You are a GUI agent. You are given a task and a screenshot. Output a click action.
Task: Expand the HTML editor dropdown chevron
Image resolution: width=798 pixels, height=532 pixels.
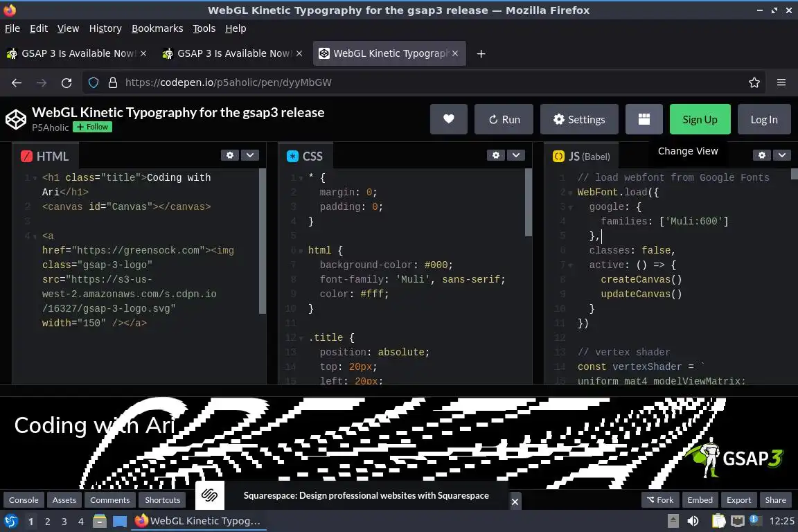pos(250,155)
